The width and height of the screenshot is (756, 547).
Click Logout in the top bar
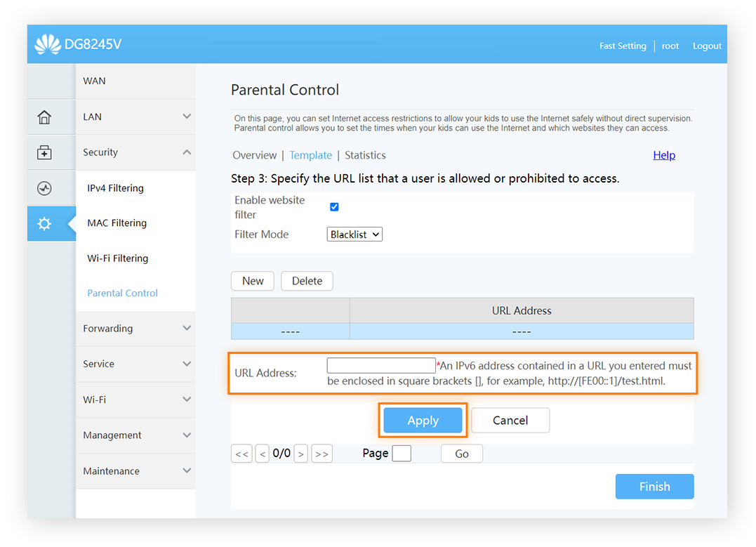[x=707, y=46]
